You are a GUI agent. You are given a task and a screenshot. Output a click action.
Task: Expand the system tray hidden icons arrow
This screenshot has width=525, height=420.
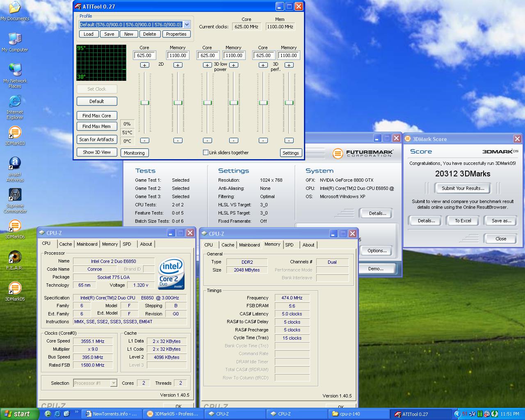[457, 414]
